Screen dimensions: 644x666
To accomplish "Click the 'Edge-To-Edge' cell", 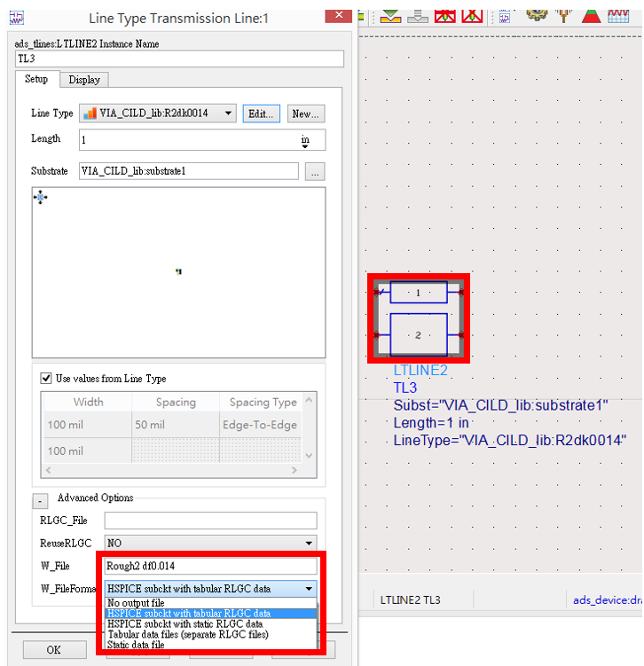I will pyautogui.click(x=261, y=424).
